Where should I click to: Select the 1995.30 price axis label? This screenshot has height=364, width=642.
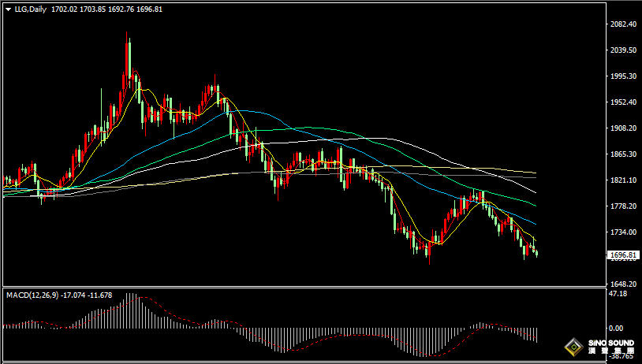[624, 76]
